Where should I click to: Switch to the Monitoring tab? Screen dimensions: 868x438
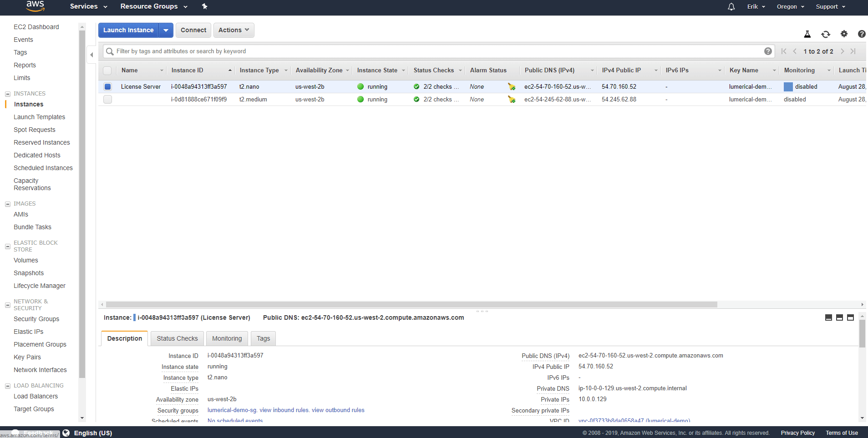pos(227,338)
